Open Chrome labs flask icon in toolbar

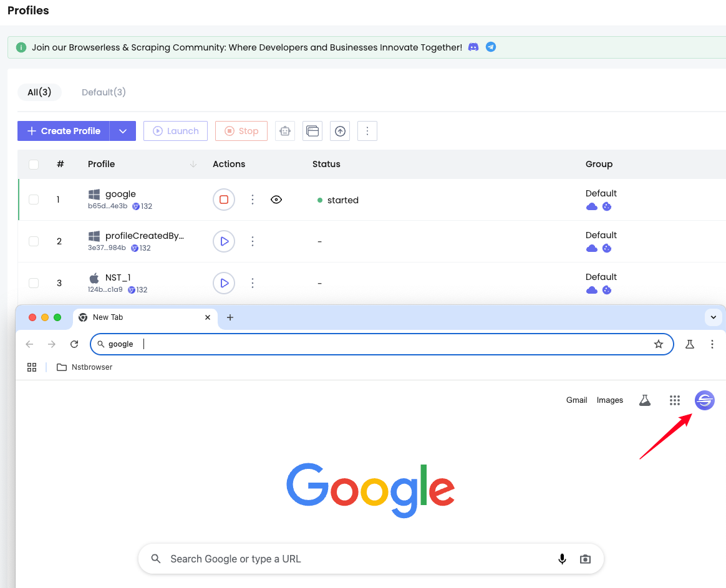(690, 344)
